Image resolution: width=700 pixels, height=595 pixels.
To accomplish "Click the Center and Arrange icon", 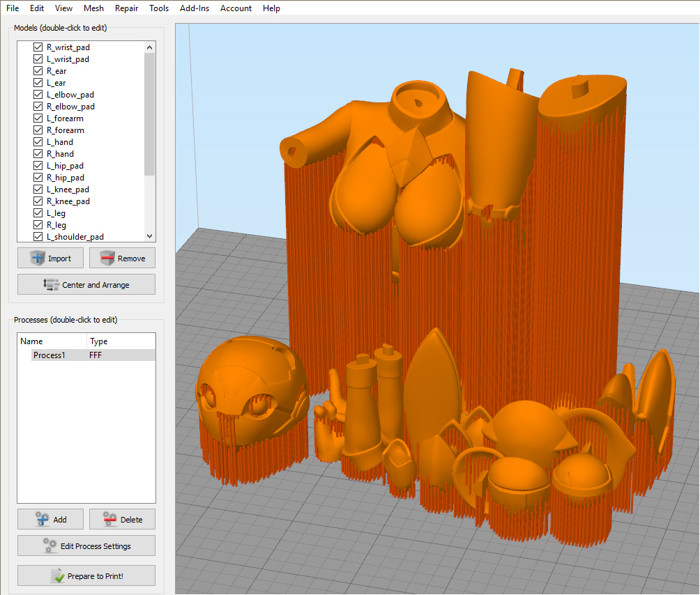I will pyautogui.click(x=52, y=284).
